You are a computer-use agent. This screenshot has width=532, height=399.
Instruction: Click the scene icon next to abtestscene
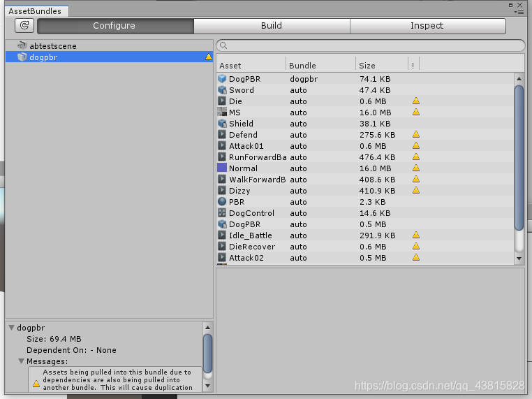click(x=22, y=45)
